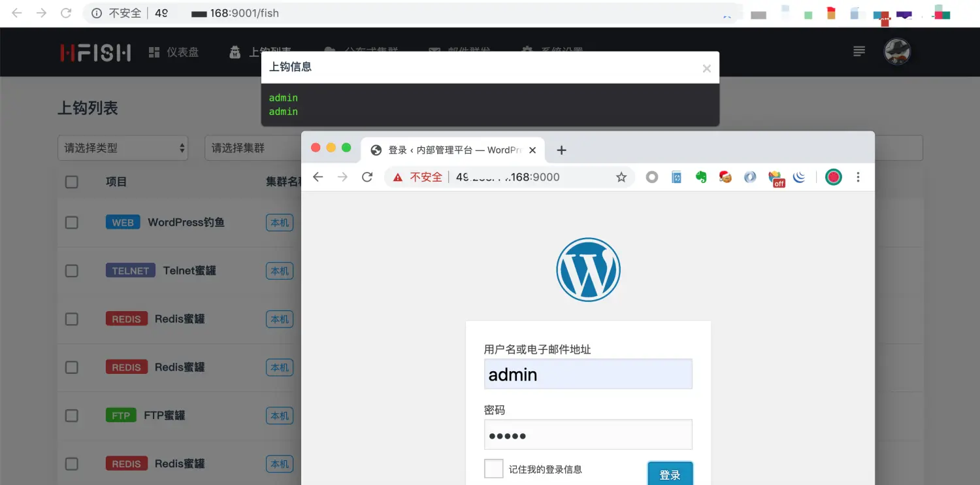Screen dimensions: 980x485
Task: Click the red 不安全 warning icon
Action: point(398,177)
